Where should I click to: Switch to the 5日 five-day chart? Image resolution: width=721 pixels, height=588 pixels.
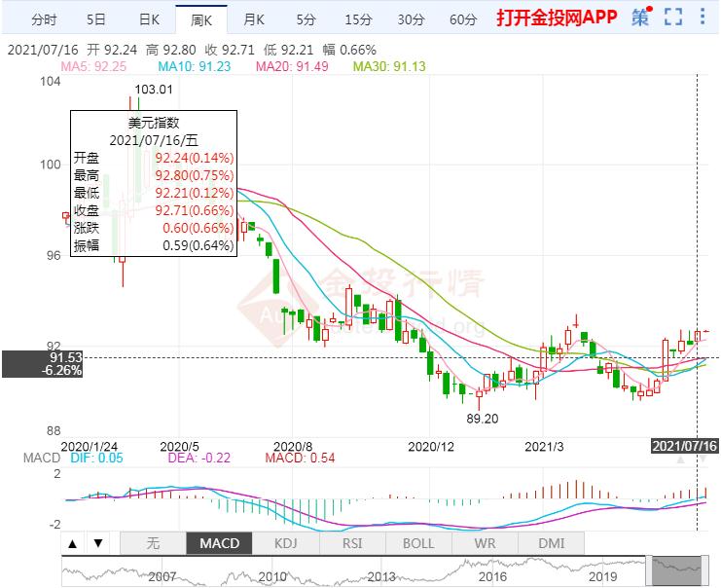96,18
